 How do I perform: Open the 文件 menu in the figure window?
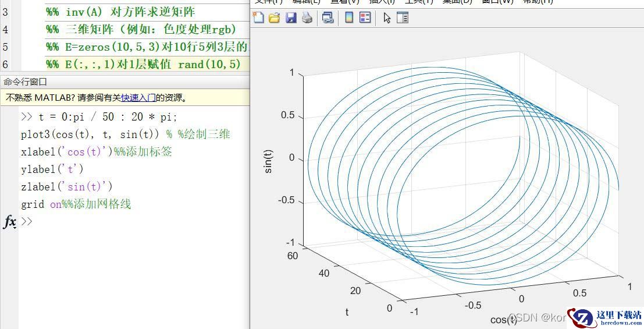click(268, 2)
